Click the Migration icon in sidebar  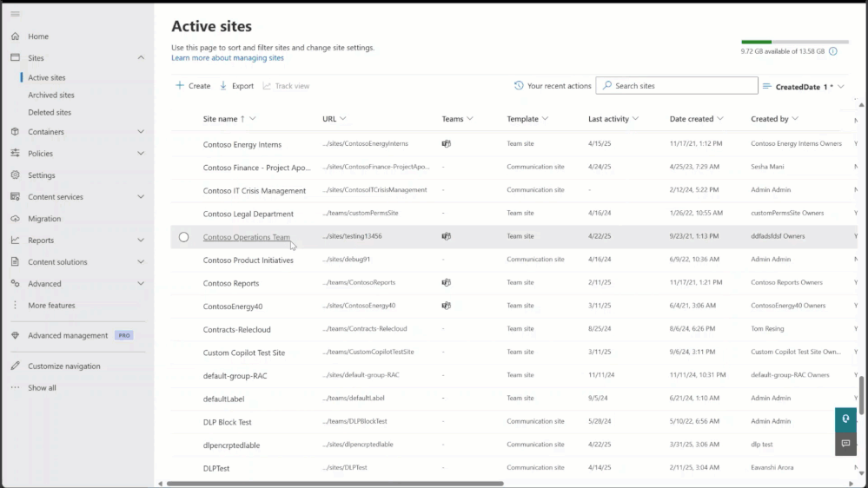[15, 218]
